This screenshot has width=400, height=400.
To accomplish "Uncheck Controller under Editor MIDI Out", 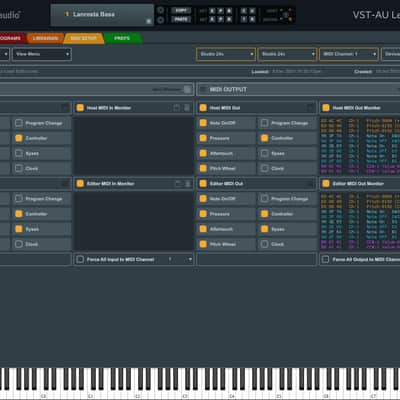I will click(x=264, y=214).
